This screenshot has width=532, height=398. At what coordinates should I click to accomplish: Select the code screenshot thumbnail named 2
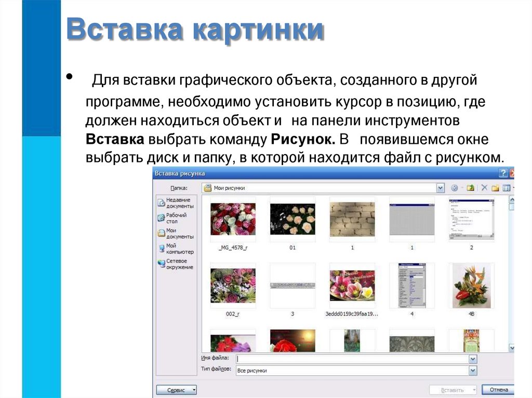(472, 219)
